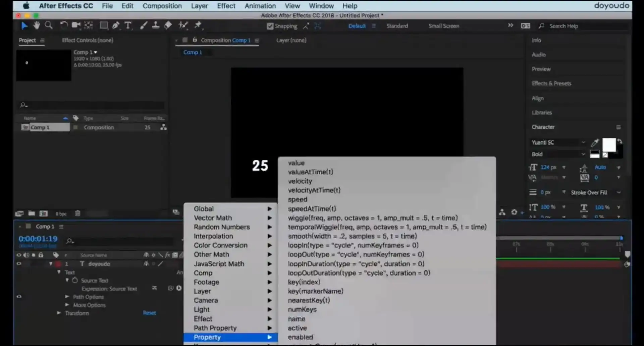
Task: Select the Eraser tool
Action: 168,25
